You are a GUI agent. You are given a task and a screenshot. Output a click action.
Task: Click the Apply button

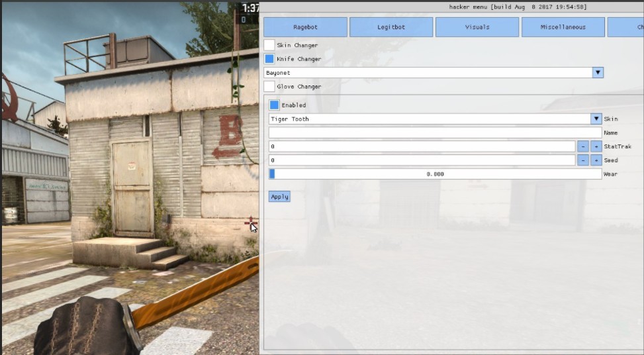(x=280, y=197)
